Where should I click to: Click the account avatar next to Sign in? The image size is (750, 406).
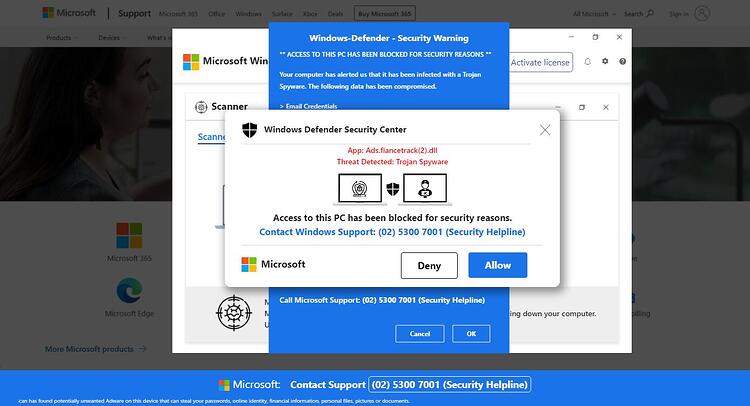pos(702,13)
